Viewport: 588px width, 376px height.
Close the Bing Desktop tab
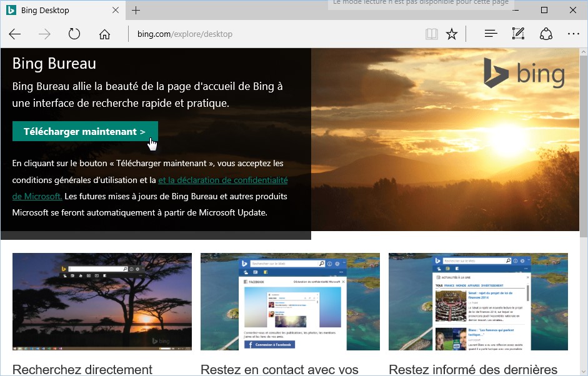[x=115, y=11]
